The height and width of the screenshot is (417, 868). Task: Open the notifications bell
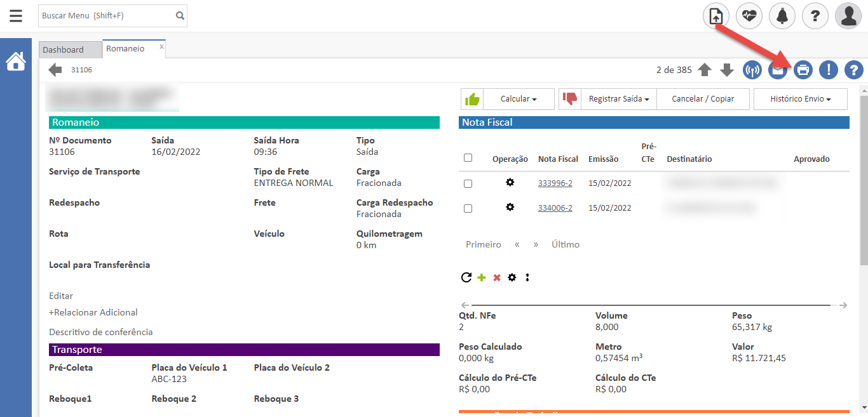point(782,16)
